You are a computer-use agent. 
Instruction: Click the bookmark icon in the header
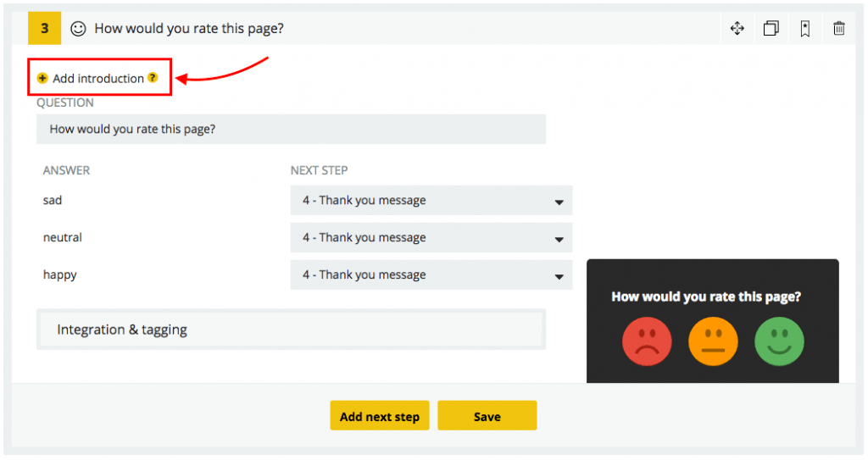pos(805,28)
